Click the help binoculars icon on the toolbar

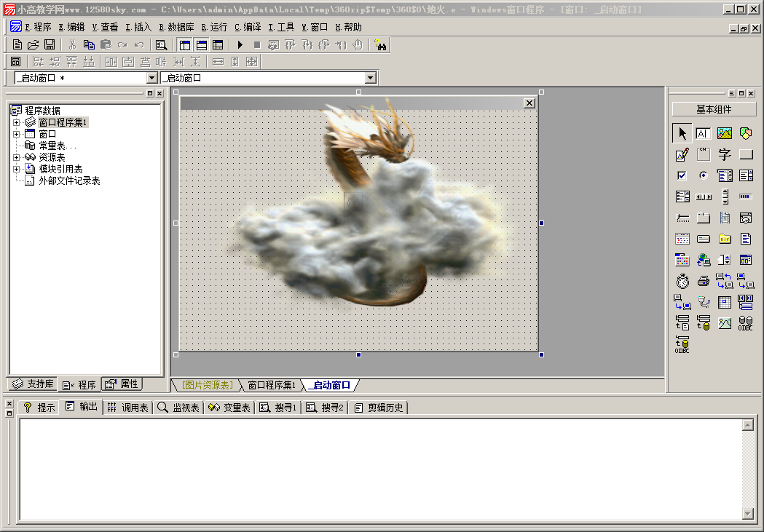[380, 45]
